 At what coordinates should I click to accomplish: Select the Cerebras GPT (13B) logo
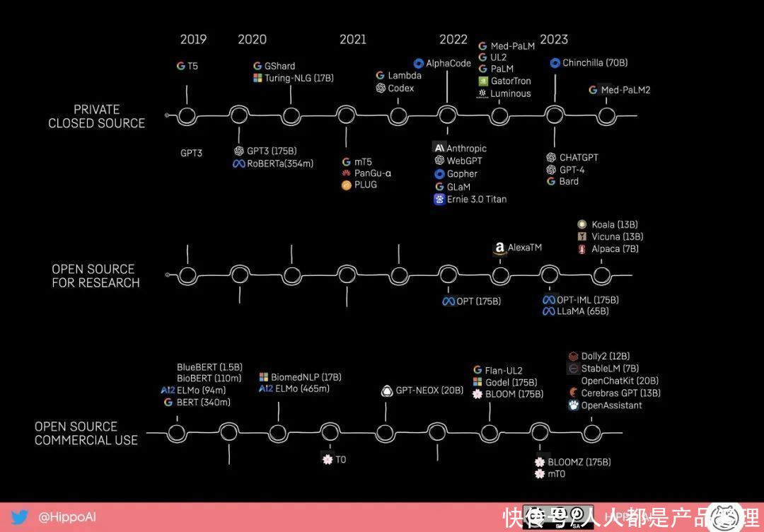coord(573,393)
